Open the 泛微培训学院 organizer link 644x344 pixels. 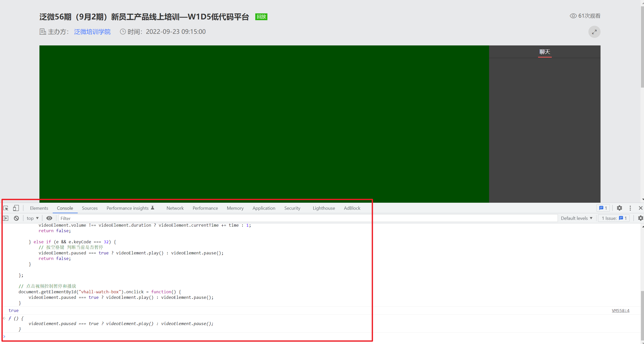[92, 32]
